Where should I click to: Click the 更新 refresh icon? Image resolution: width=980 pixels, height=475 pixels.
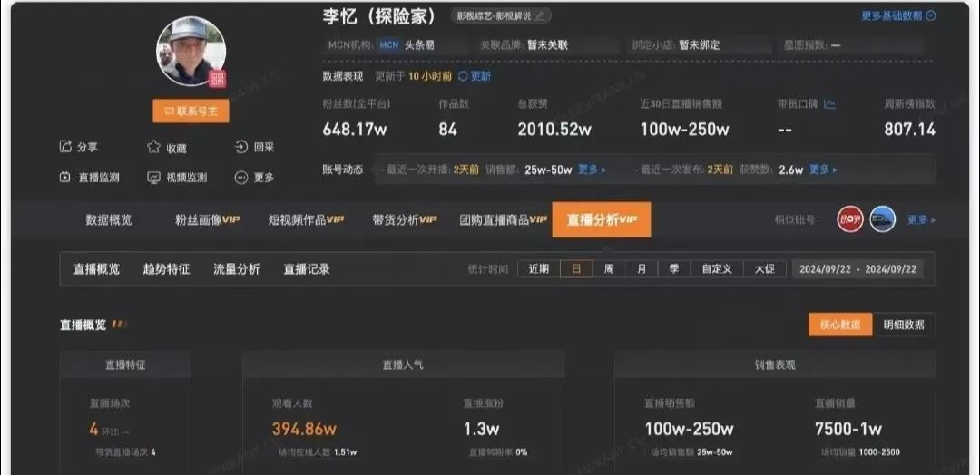click(x=464, y=76)
